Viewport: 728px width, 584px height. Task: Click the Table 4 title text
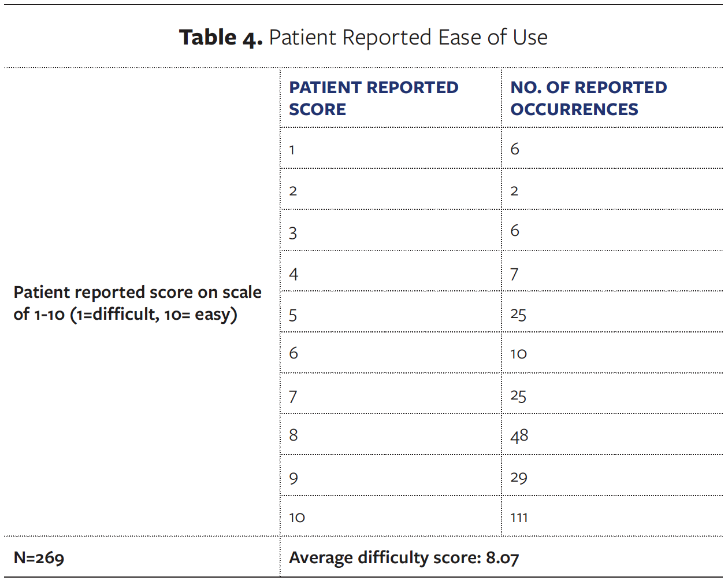click(x=363, y=38)
